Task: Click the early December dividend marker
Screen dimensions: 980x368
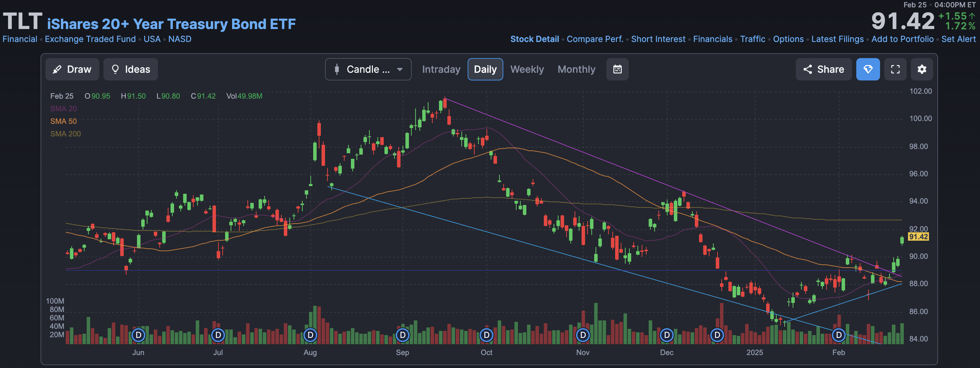Action: (x=666, y=335)
